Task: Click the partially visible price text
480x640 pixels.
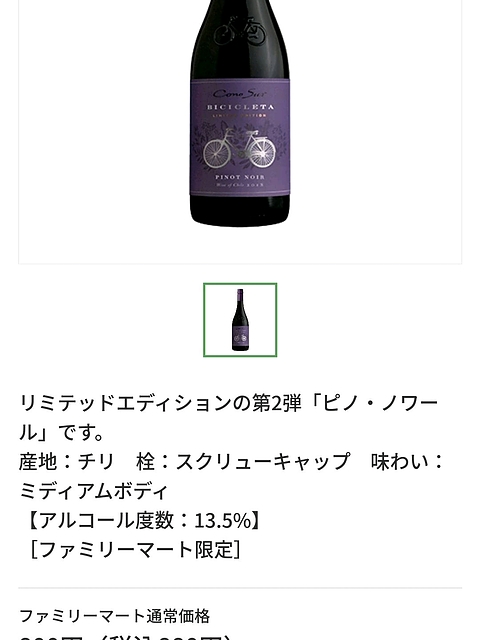Action: [127, 638]
